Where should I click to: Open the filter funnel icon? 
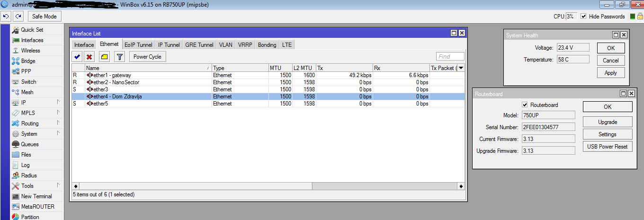pyautogui.click(x=119, y=57)
